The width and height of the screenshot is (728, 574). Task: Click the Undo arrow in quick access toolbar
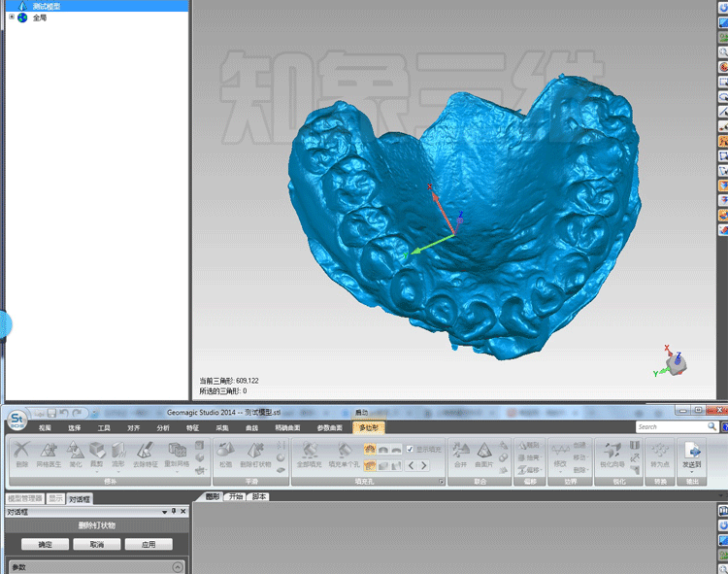coord(64,413)
